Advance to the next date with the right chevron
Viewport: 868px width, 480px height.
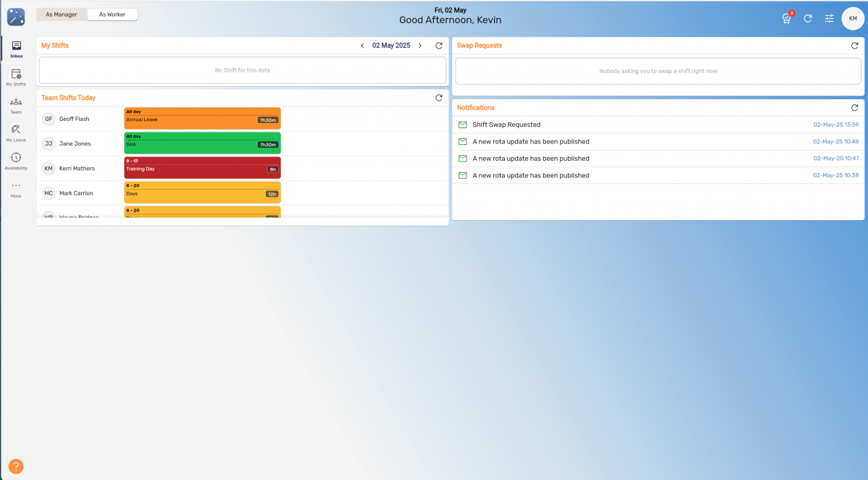420,45
